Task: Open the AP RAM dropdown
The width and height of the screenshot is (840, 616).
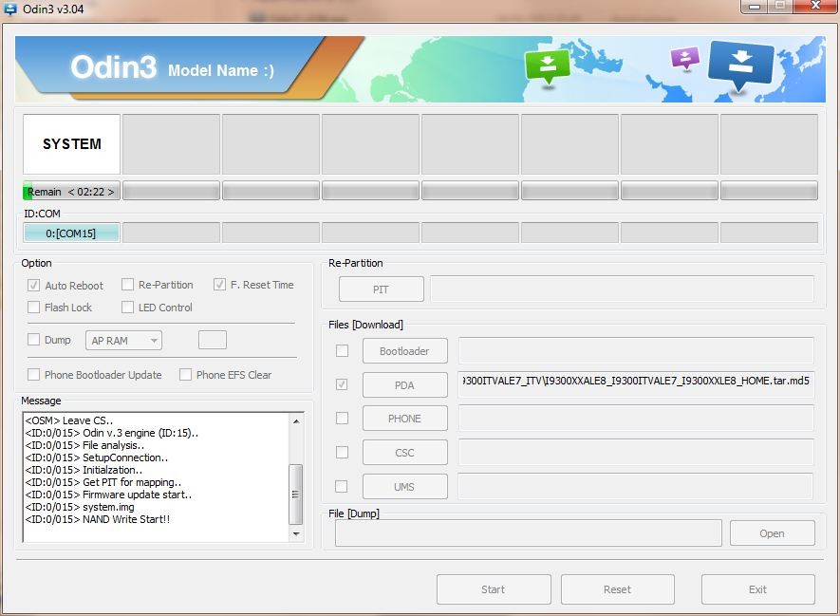Action: (123, 340)
